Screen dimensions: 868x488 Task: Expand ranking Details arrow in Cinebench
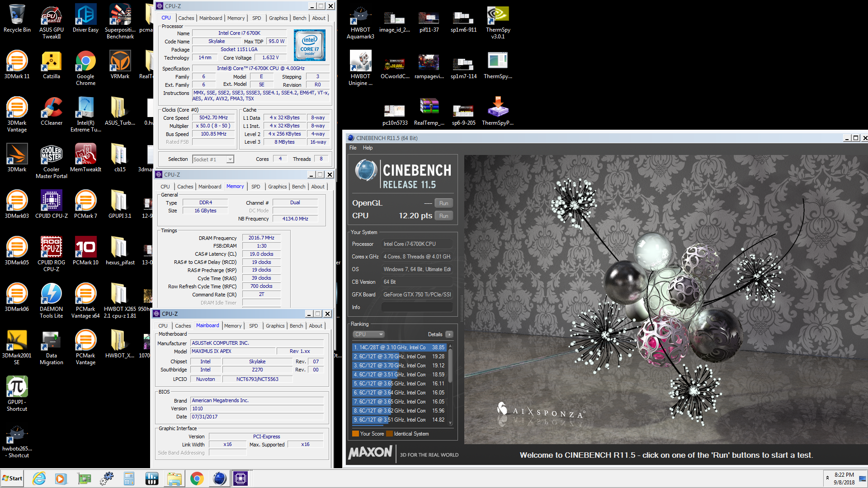click(x=449, y=334)
